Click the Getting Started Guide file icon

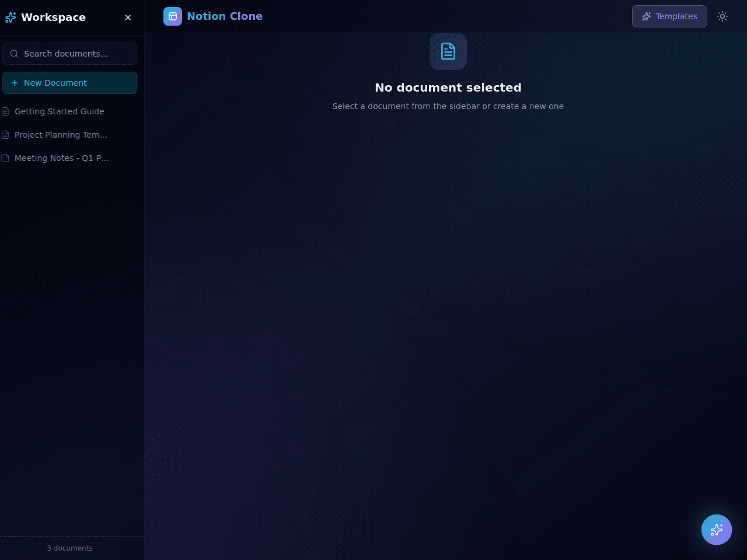pos(5,111)
